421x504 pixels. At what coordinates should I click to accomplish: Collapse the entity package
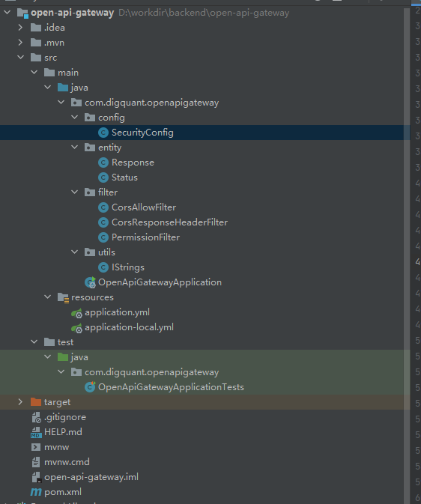coord(75,148)
